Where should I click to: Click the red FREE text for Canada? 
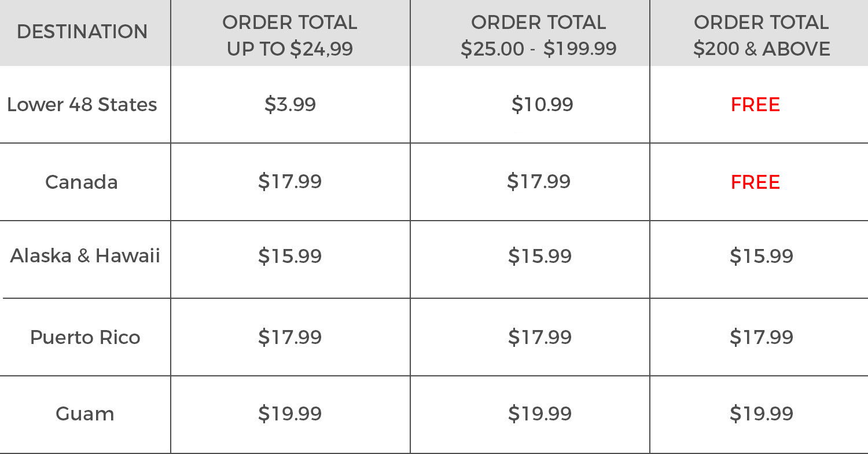pos(755,182)
